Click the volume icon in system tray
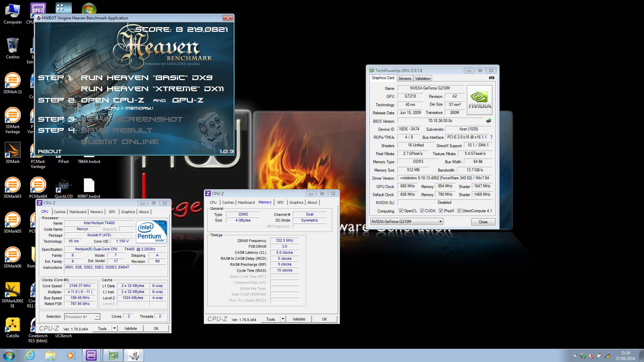Image resolution: width=644 pixels, height=362 pixels. click(x=591, y=356)
